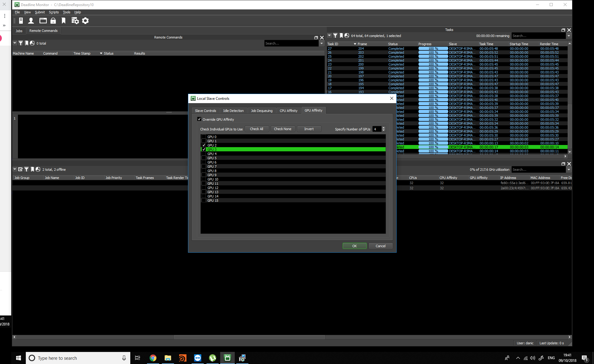The height and width of the screenshot is (364, 594).
Task: Open the Tasks search dropdown arrow
Action: pos(568,35)
